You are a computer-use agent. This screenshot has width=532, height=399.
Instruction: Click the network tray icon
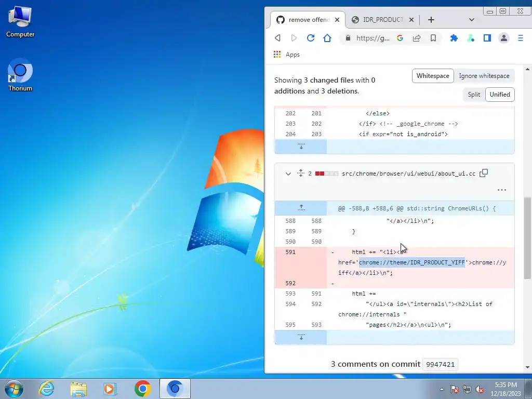click(x=467, y=389)
